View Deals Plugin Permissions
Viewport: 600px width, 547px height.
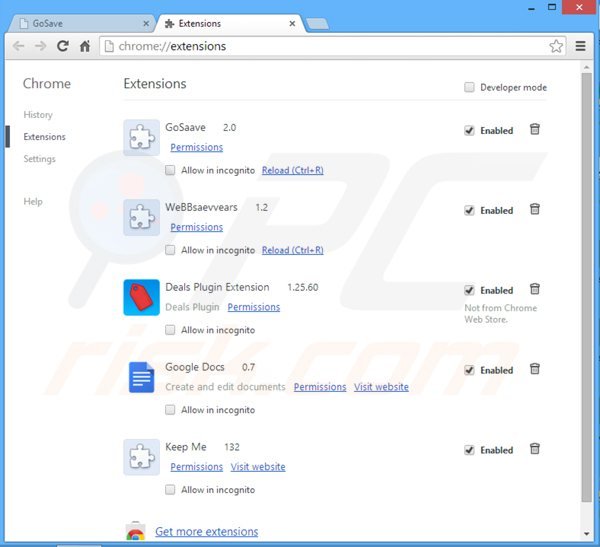tap(254, 307)
